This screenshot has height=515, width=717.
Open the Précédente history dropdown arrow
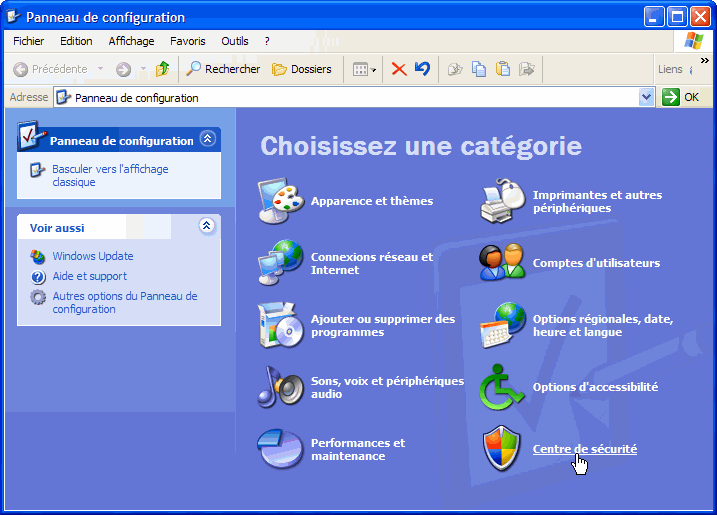(100, 69)
